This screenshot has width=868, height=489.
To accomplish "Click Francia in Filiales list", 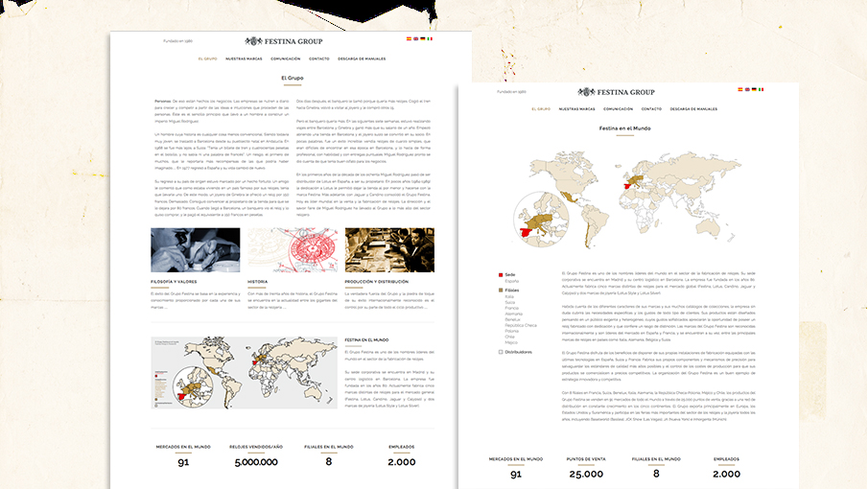I will click(511, 308).
